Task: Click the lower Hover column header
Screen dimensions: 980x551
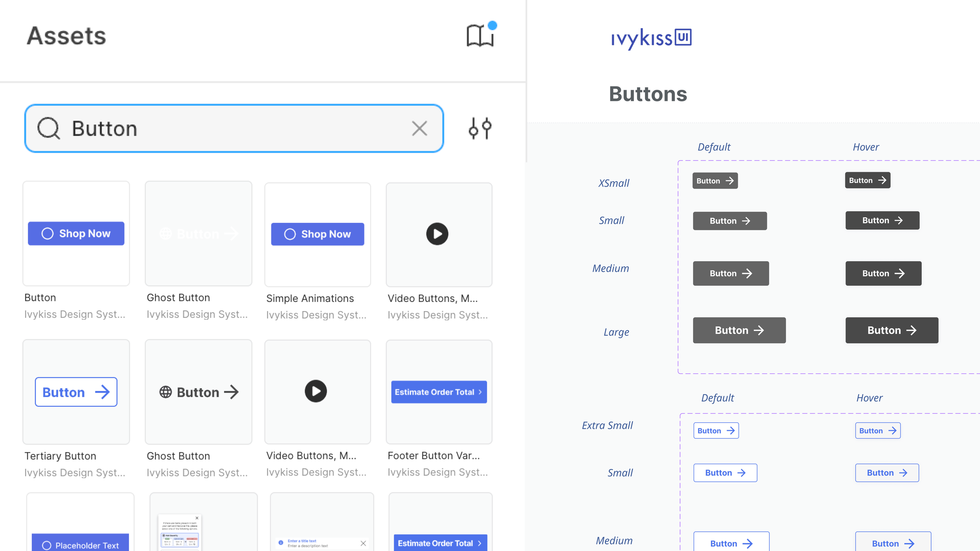Action: pyautogui.click(x=869, y=398)
